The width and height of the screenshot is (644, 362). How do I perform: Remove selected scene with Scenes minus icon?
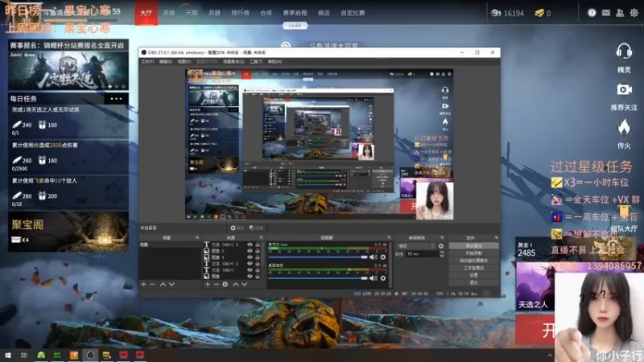coord(152,284)
